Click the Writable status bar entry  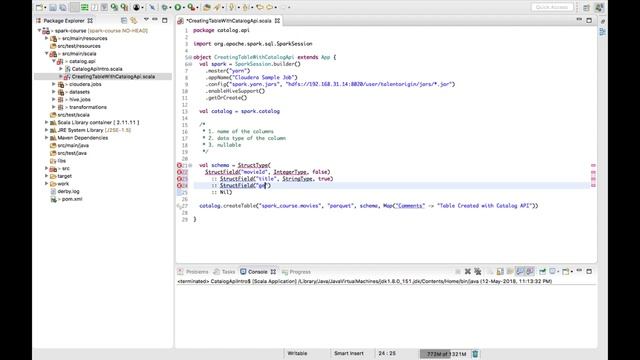[297, 353]
